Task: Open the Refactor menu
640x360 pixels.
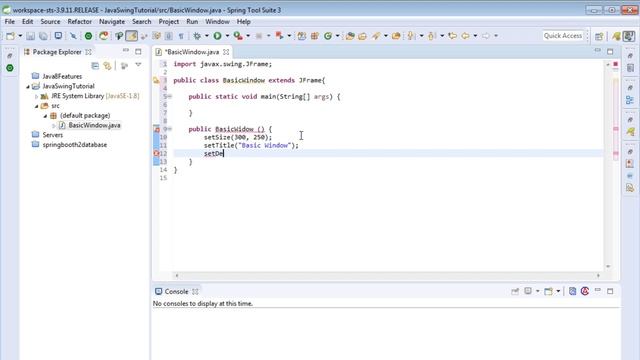Action: click(80, 22)
